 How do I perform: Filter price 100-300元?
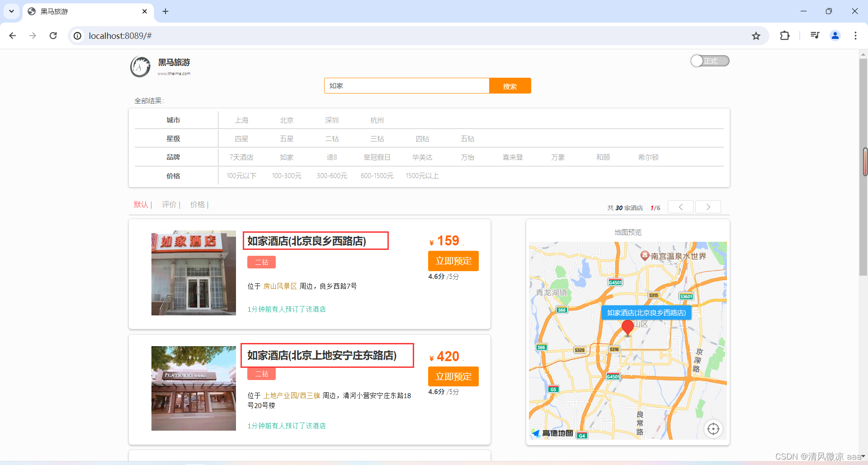(287, 176)
